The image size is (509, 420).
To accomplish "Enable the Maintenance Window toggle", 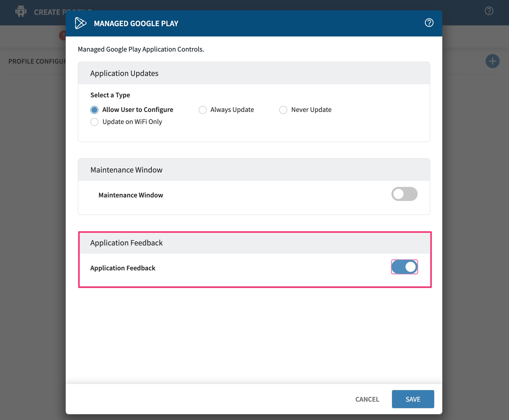I will (404, 194).
